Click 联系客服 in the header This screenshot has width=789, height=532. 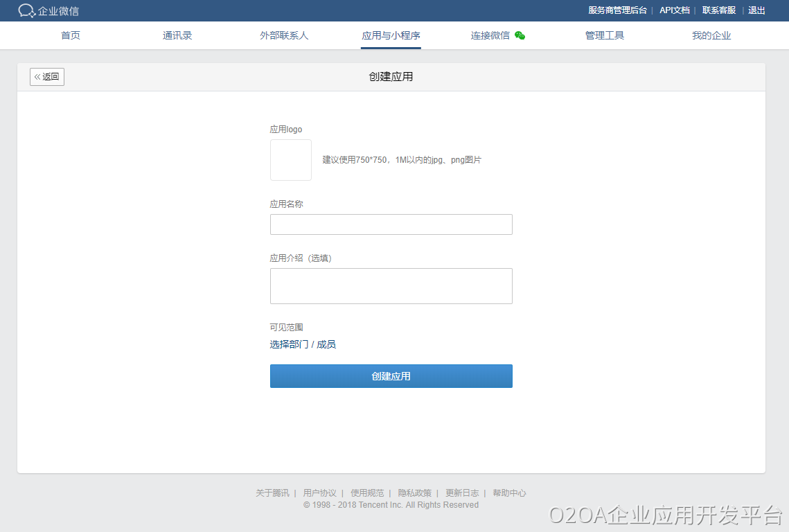[x=719, y=10]
